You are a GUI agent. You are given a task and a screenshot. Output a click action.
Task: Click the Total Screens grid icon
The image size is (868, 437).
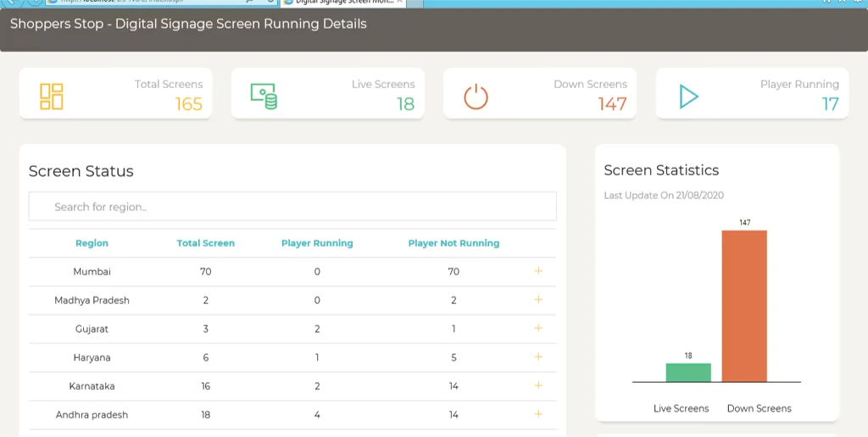click(x=52, y=97)
